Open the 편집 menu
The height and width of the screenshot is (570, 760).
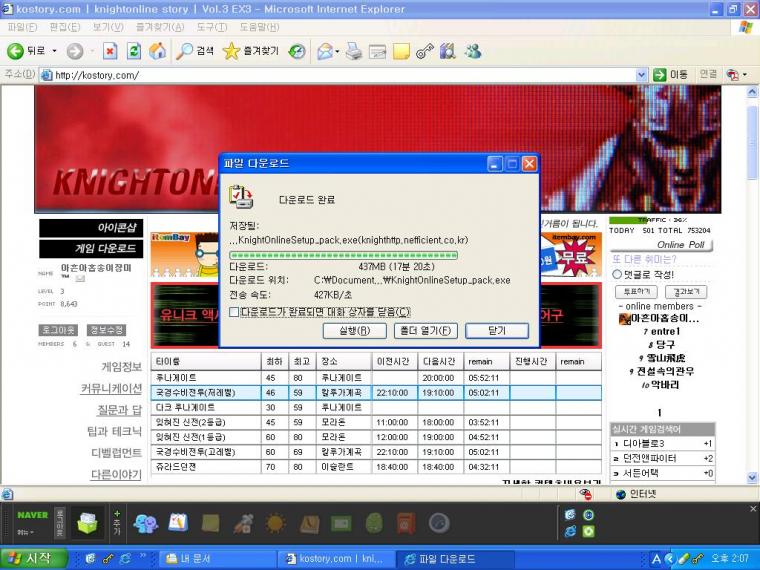pyautogui.click(x=65, y=28)
